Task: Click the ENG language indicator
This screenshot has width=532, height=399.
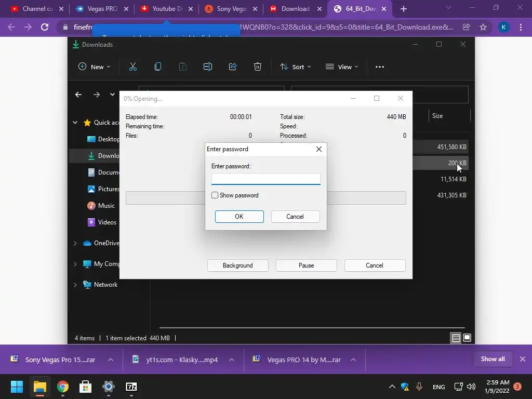Action: pyautogui.click(x=438, y=387)
